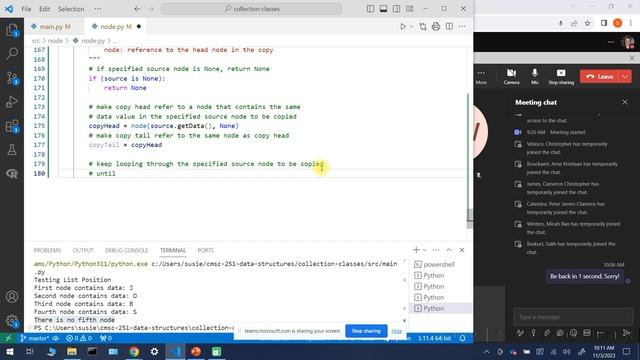The height and width of the screenshot is (360, 640).
Task: Expand the run button dropdown arrow
Action: (411, 27)
